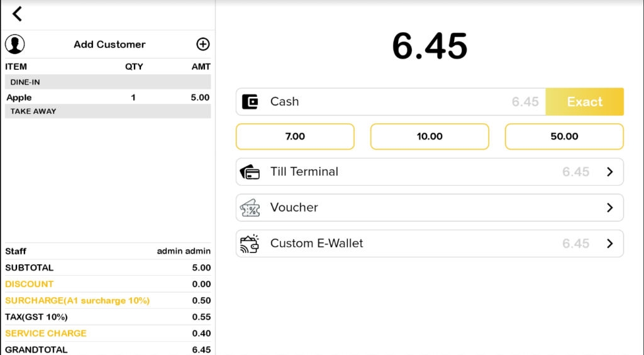
Task: Select the DINE-IN order section
Action: point(108,82)
